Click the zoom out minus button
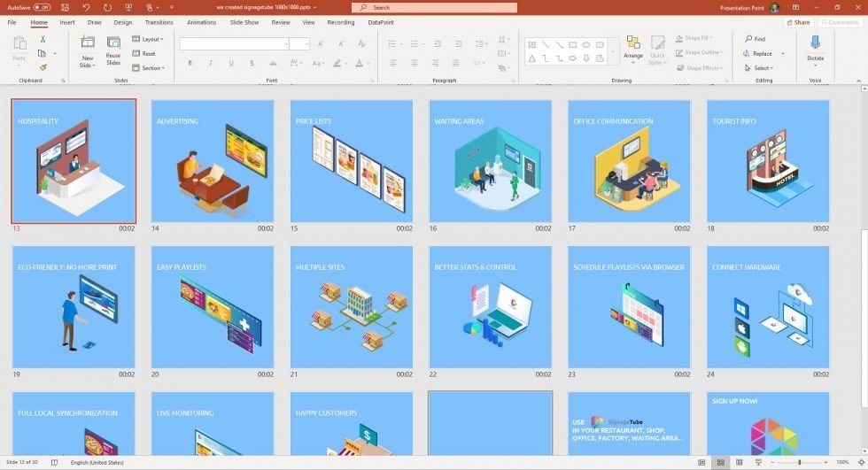 coord(772,462)
